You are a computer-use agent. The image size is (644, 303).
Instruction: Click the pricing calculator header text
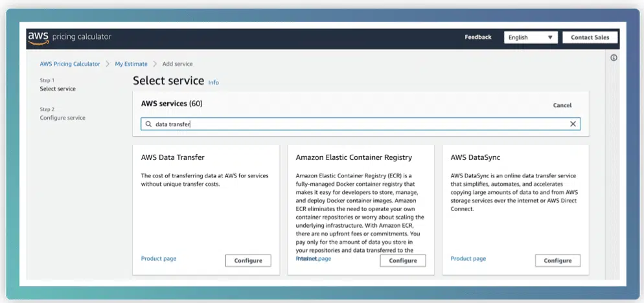[82, 37]
